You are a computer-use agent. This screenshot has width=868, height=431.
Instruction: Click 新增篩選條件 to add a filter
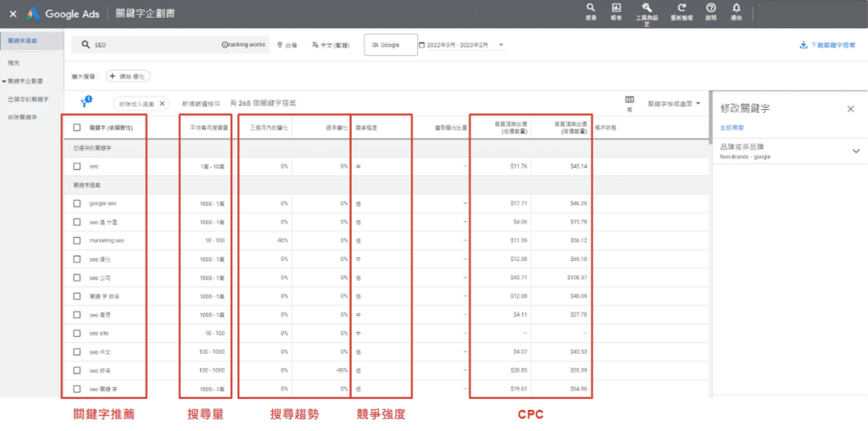[x=202, y=103]
